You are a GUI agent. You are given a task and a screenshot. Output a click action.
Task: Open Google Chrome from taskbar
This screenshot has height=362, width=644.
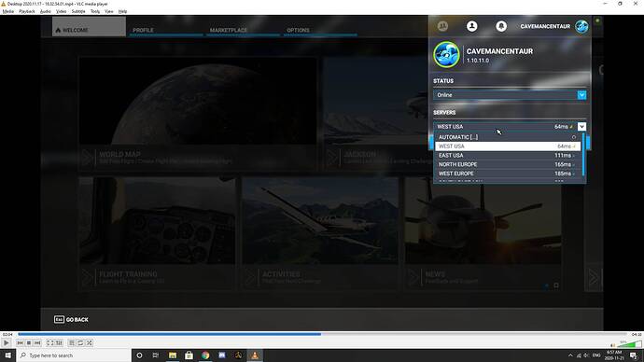coord(205,355)
